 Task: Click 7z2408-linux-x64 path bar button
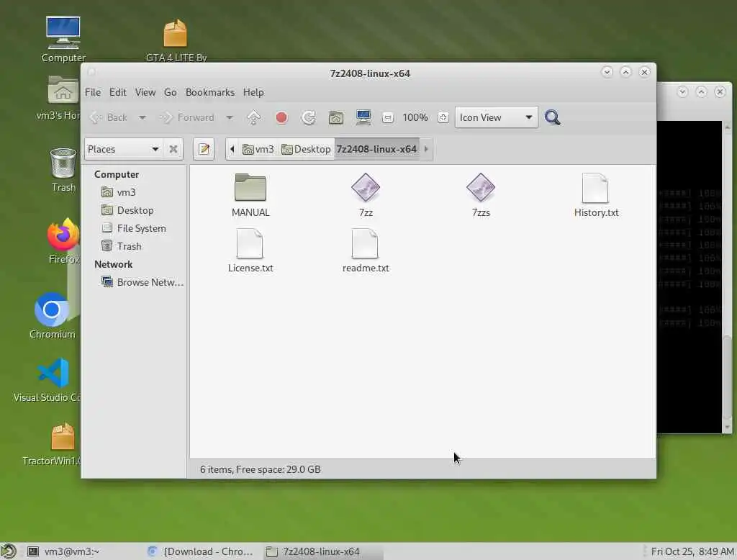point(377,149)
